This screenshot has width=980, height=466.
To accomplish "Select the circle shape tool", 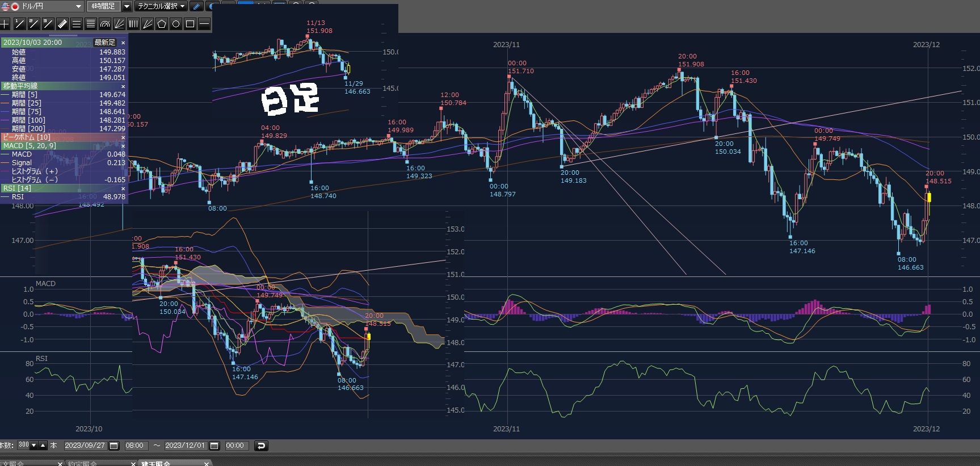I will tap(175, 24).
